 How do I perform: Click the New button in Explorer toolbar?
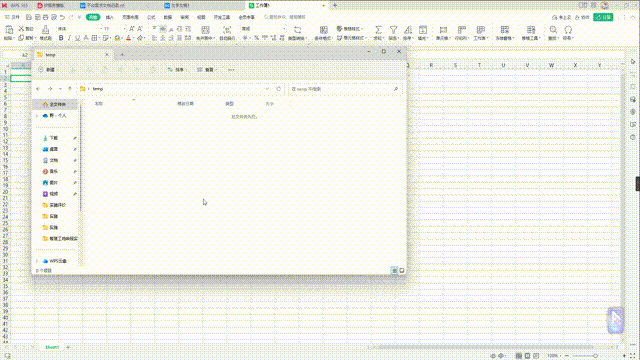(47, 70)
